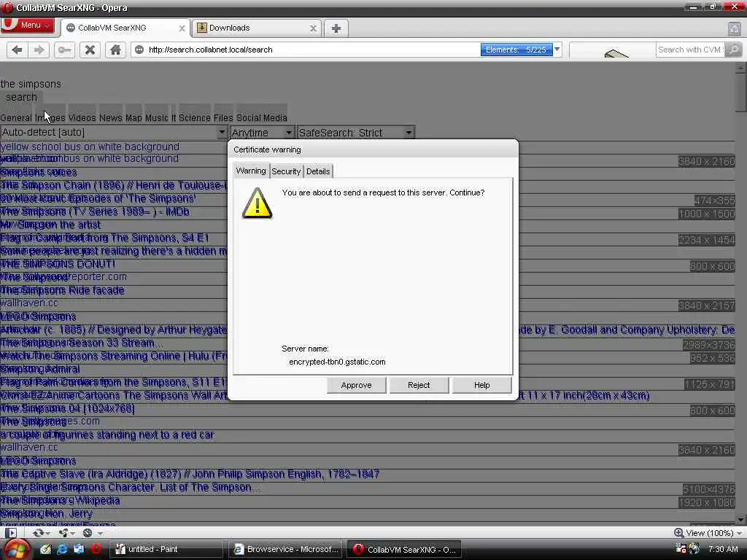Open the Opera Link sync icon

pyautogui.click(x=38, y=533)
